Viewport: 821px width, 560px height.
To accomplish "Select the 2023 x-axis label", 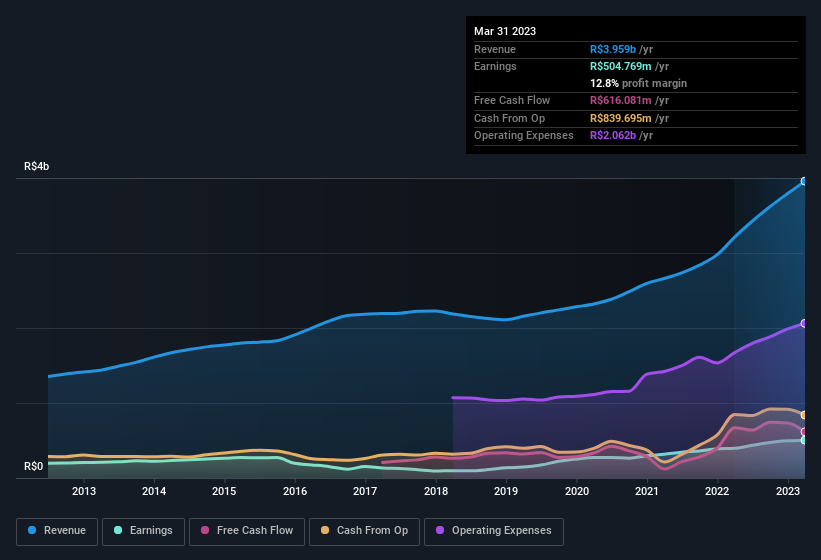I will click(787, 491).
